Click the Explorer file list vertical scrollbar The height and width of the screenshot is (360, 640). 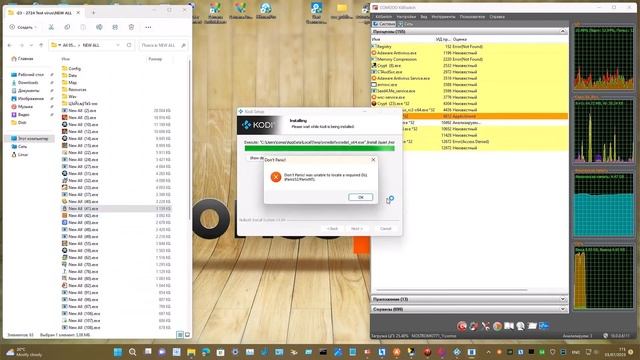pos(189,139)
